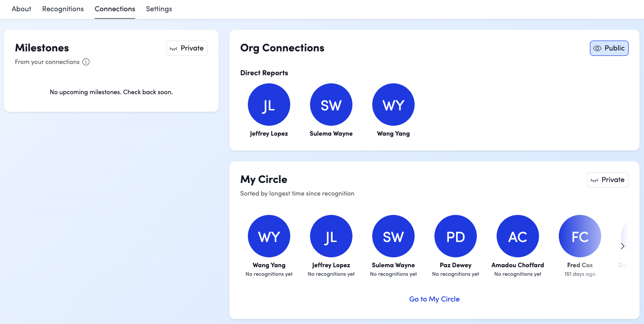This screenshot has height=324, width=644.
Task: Click the Go to My Circle link
Action: 434,299
